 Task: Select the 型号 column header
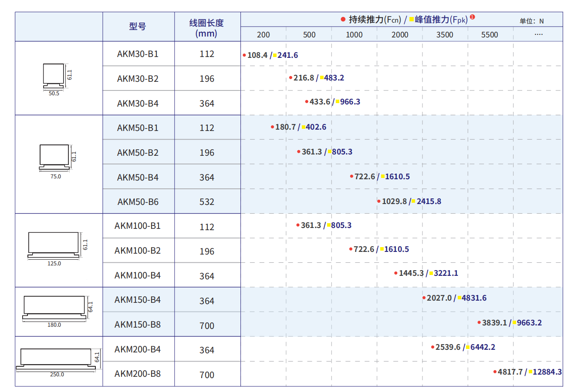[138, 27]
